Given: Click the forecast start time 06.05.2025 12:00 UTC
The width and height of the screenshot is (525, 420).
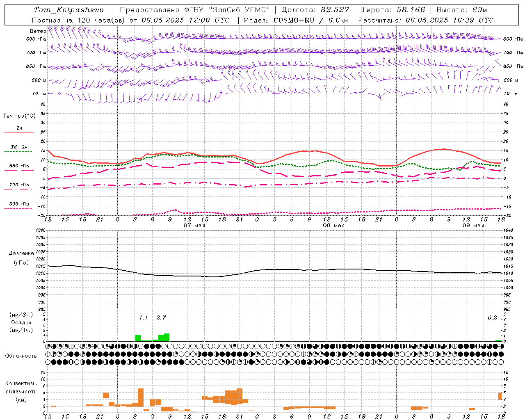Looking at the screenshot, I should [185, 20].
